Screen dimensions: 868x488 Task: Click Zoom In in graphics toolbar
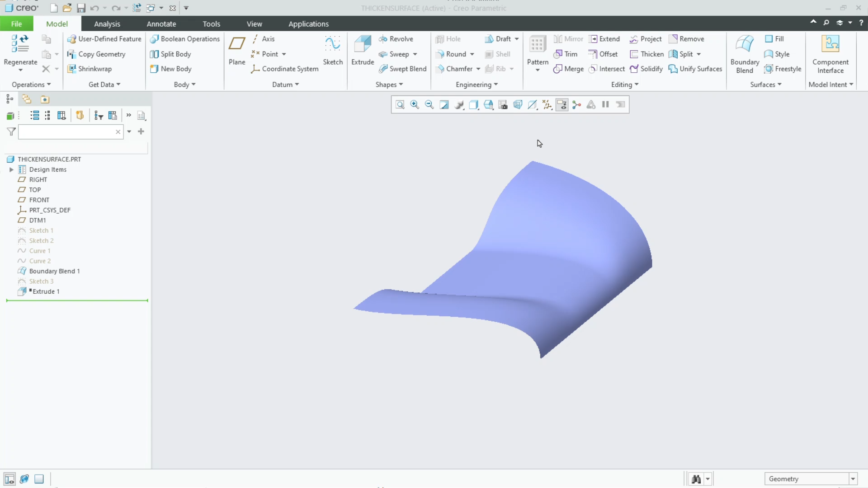415,105
